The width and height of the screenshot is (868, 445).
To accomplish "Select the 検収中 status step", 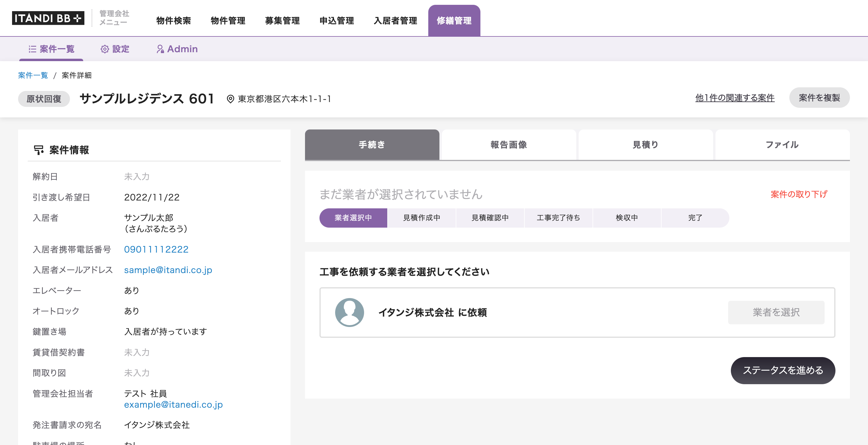I will tap(627, 218).
